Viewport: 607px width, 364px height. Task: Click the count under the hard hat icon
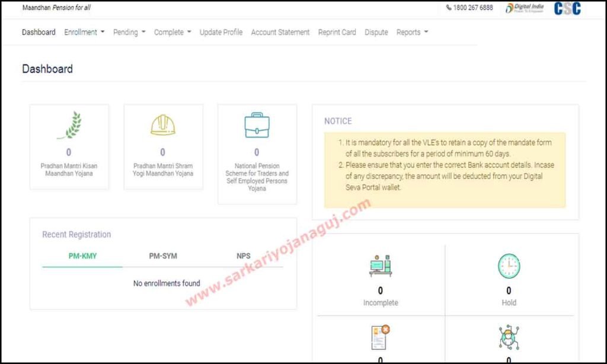(162, 152)
